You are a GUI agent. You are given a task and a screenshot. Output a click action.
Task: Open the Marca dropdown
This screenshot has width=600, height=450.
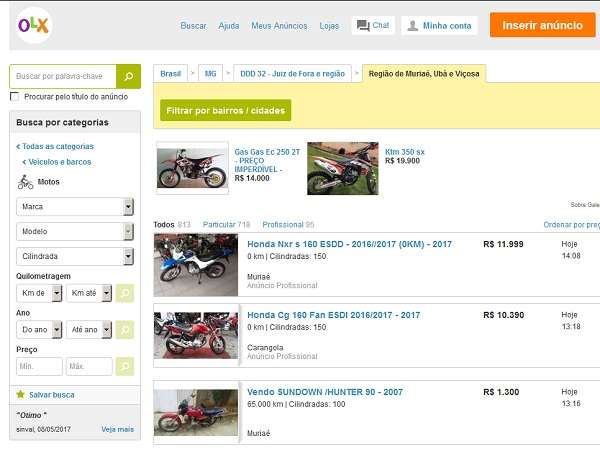[75, 207]
